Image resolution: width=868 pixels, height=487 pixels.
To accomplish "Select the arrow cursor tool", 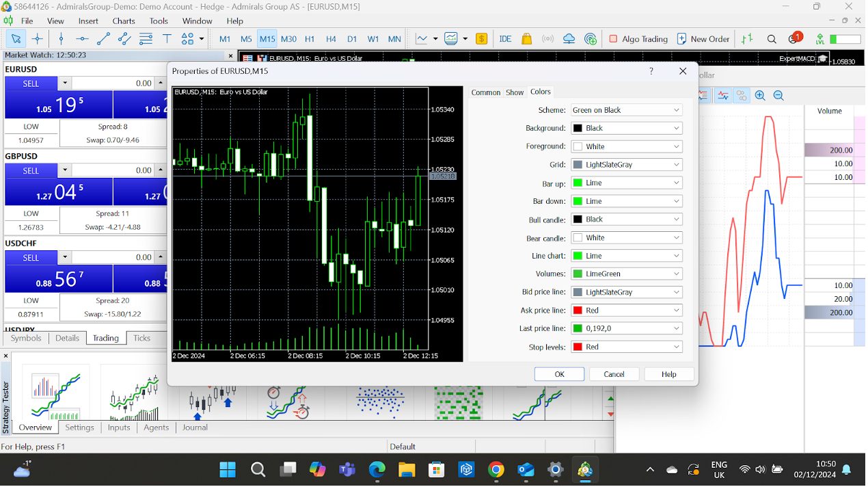I will click(16, 39).
